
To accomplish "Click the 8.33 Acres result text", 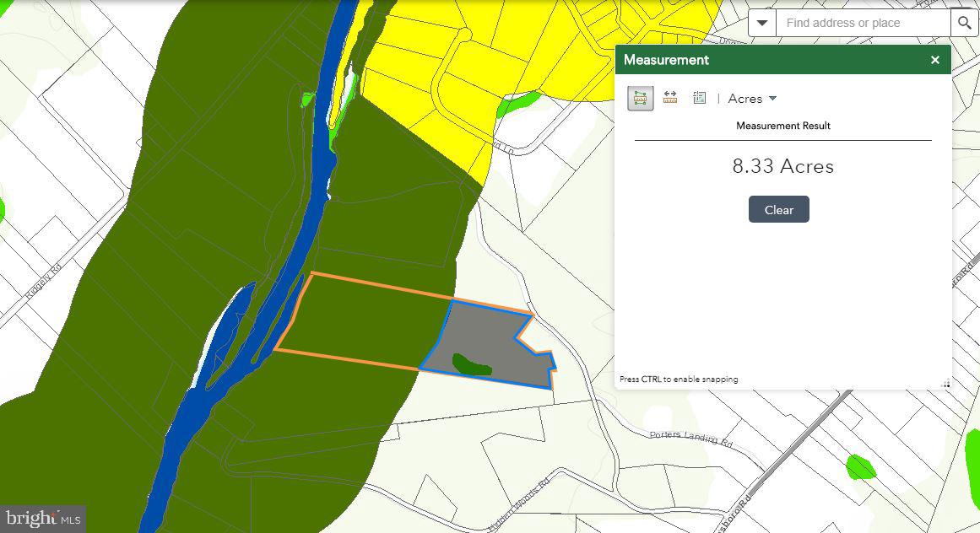I will coord(783,166).
